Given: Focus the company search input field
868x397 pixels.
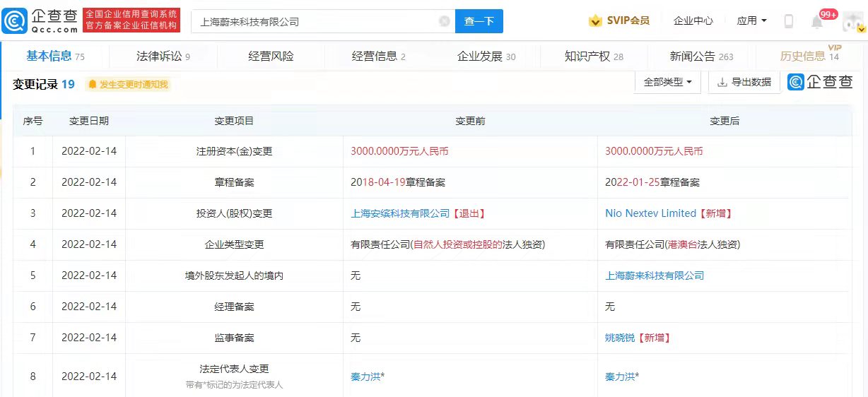Looking at the screenshot, I should tap(315, 21).
